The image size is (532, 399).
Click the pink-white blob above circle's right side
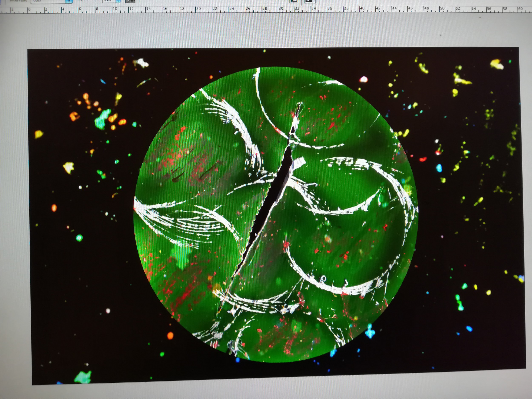click(363, 79)
